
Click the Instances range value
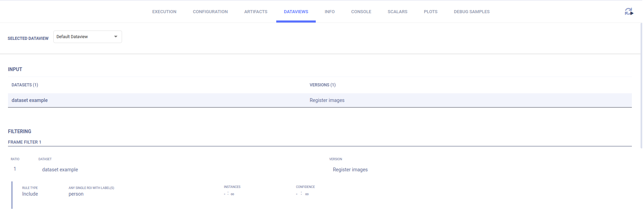229,194
